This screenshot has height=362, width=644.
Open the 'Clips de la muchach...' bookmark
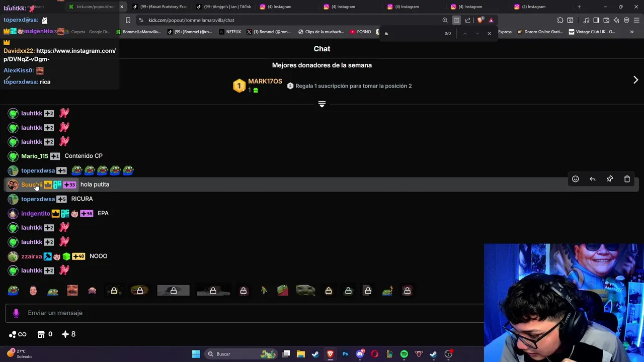(321, 32)
